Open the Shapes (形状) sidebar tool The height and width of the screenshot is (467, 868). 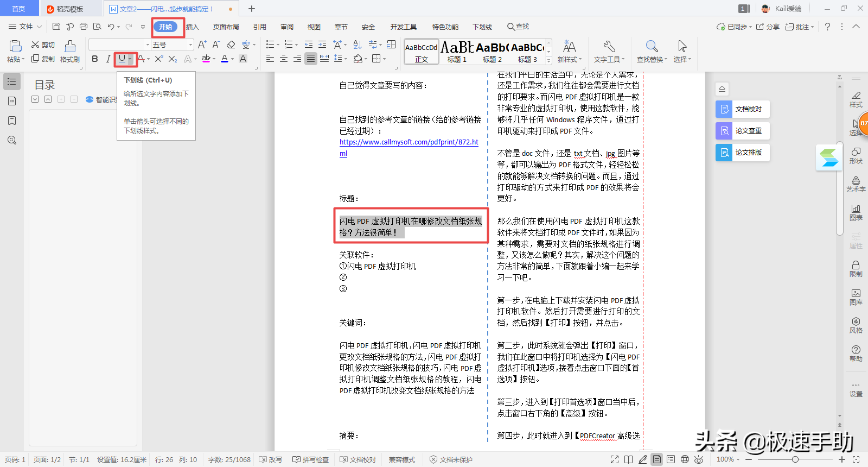pos(856,155)
